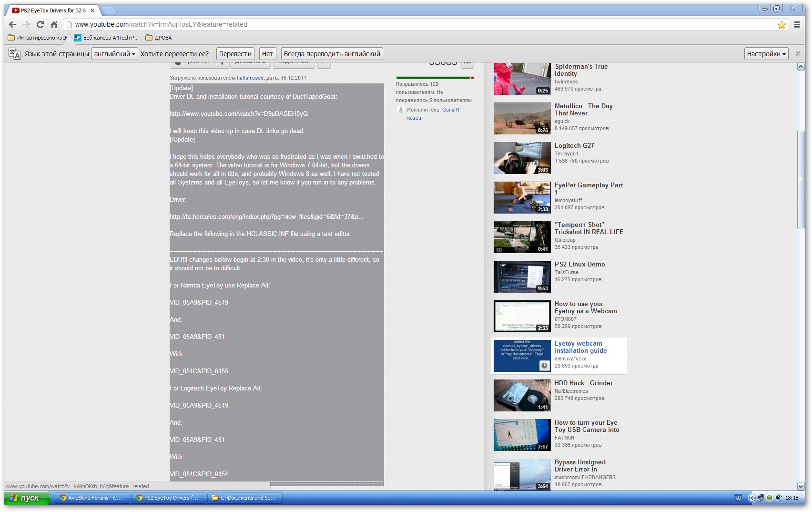Click the Metallica video thumbnail with 8:25 duration

(x=522, y=118)
